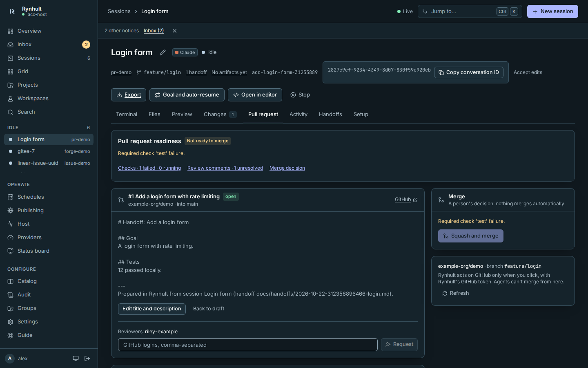Switch to the Preview tab
The image size is (588, 368).
(x=182, y=114)
